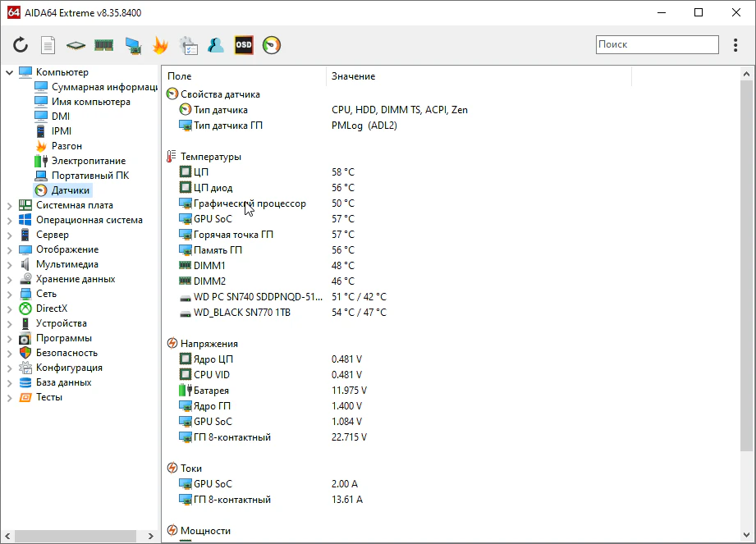The image size is (756, 544).
Task: Expand the Операционная система node
Action: (9, 221)
